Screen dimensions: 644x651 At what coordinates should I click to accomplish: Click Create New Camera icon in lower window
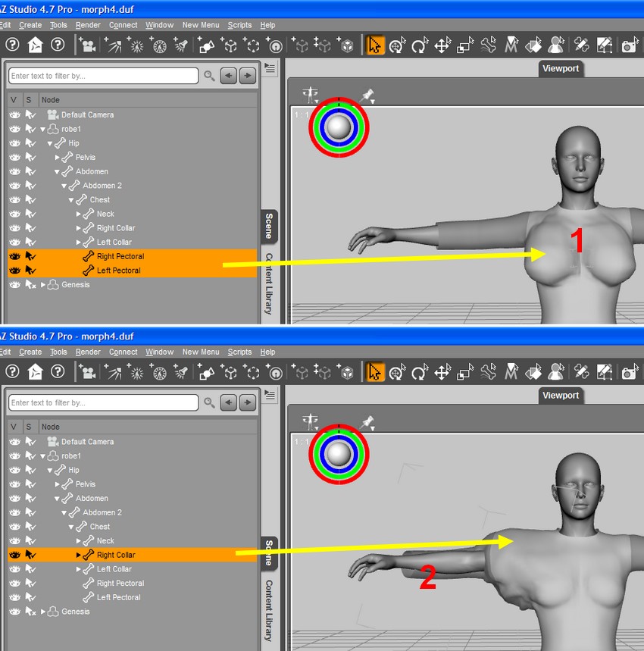coord(87,372)
